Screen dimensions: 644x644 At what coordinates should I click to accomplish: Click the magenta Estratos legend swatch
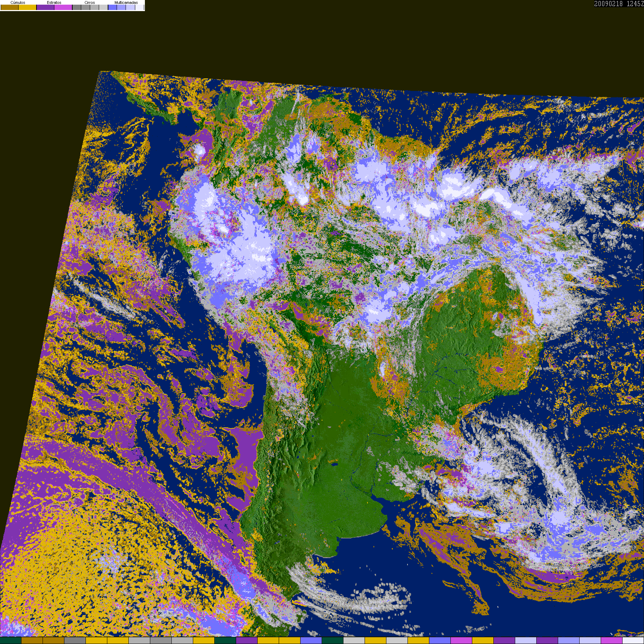pos(63,7)
